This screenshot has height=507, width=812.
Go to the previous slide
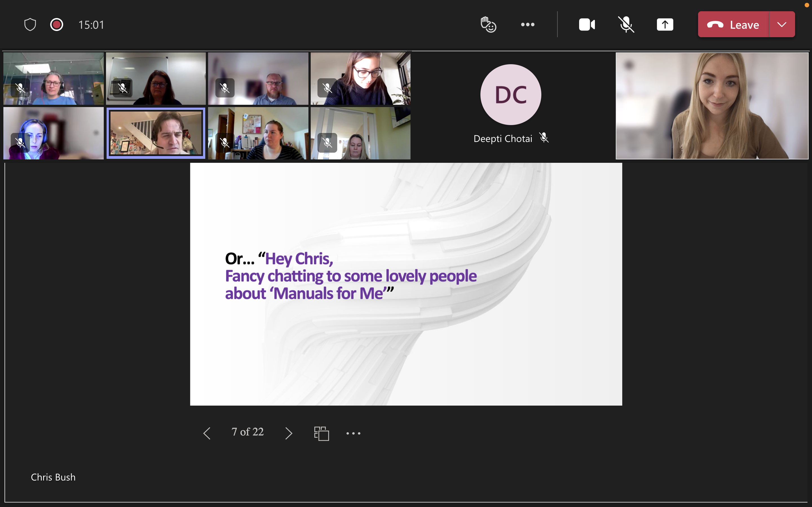click(x=207, y=433)
